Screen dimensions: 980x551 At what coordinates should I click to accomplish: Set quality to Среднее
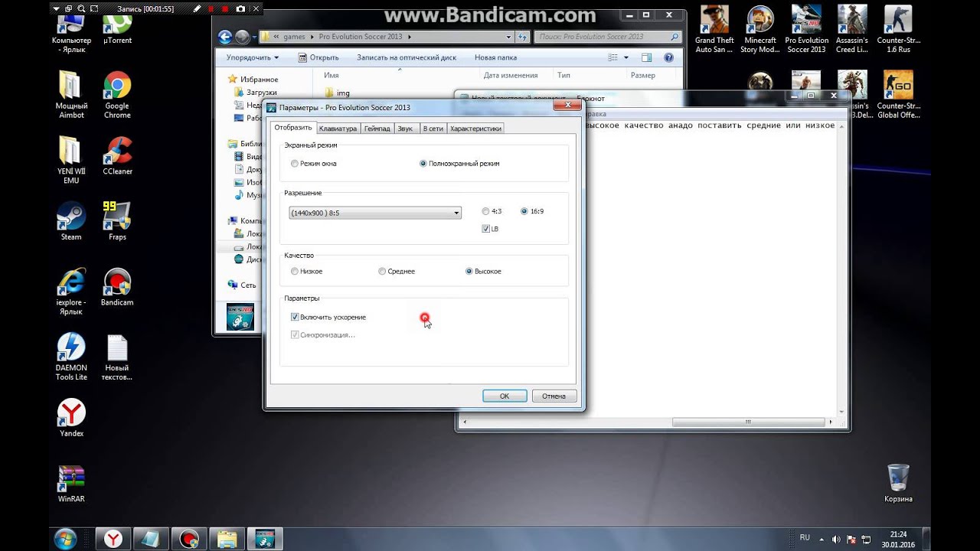pos(382,272)
